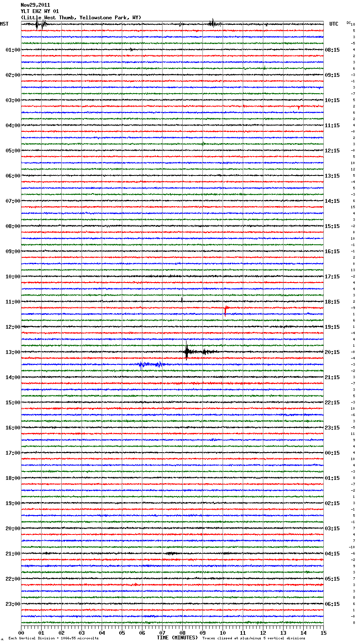Select the 13:00 MST hour label

point(13,352)
